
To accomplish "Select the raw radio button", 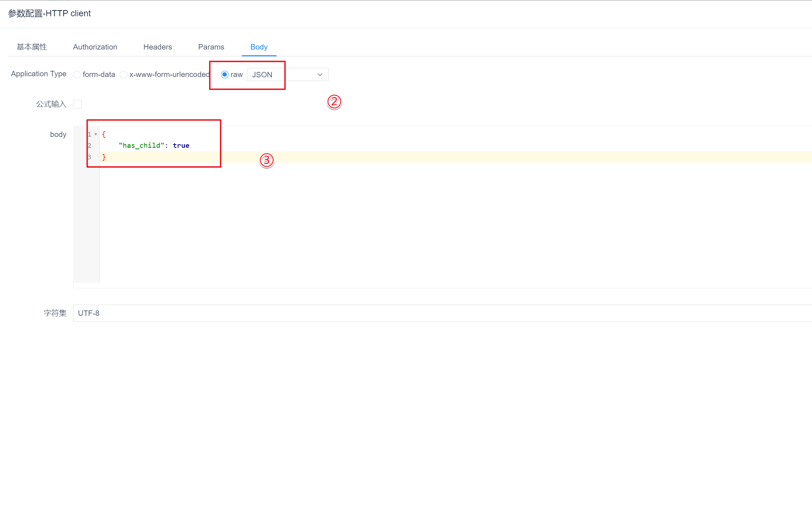I will click(x=225, y=74).
